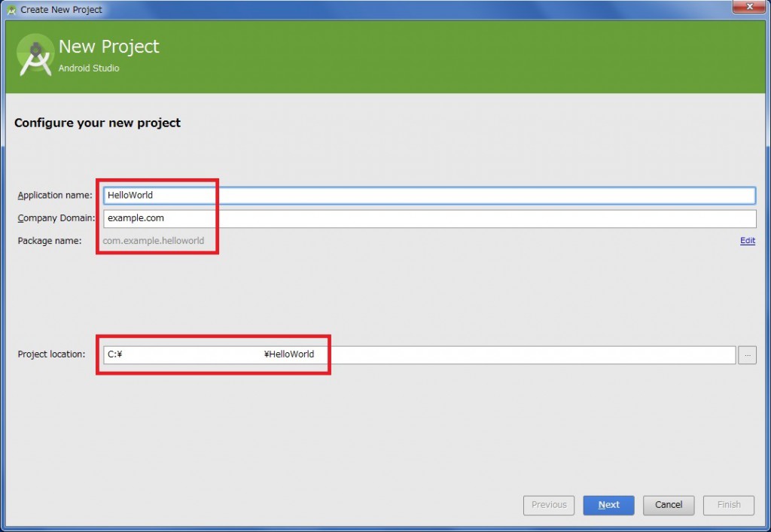Click inside the Application name field
Image resolution: width=771 pixels, height=532 pixels.
pyautogui.click(x=301, y=195)
